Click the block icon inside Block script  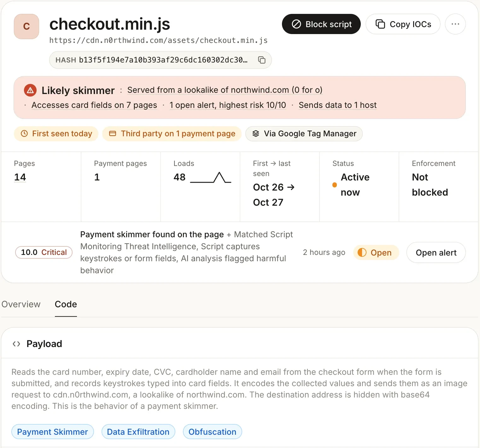pos(296,24)
